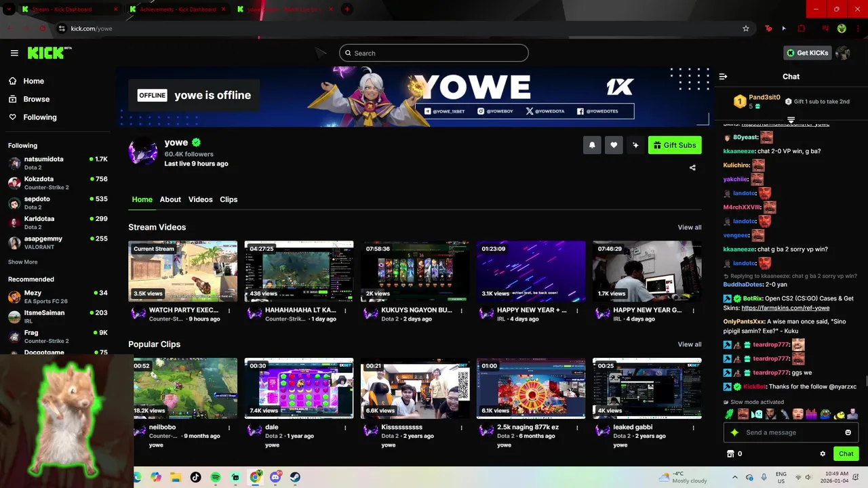Viewport: 868px width, 488px height.
Task: Select the Home channel tab
Action: 142,199
